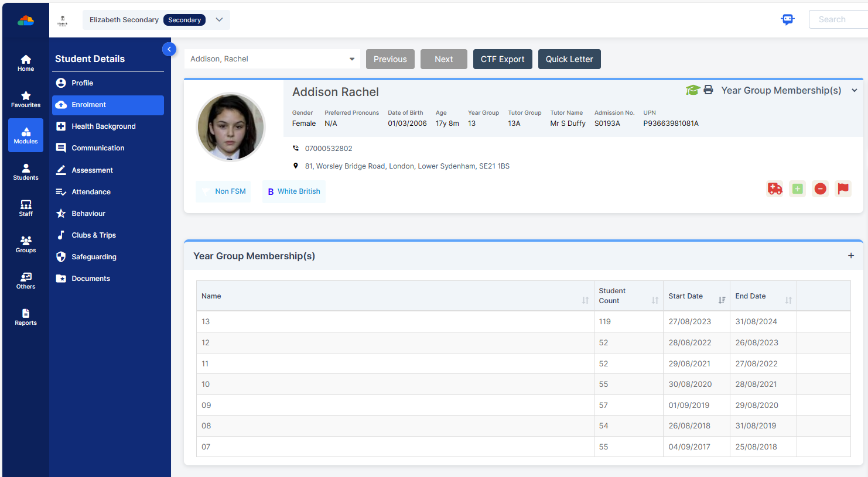Image resolution: width=868 pixels, height=477 pixels.
Task: Click Quick Letter button
Action: 569,59
